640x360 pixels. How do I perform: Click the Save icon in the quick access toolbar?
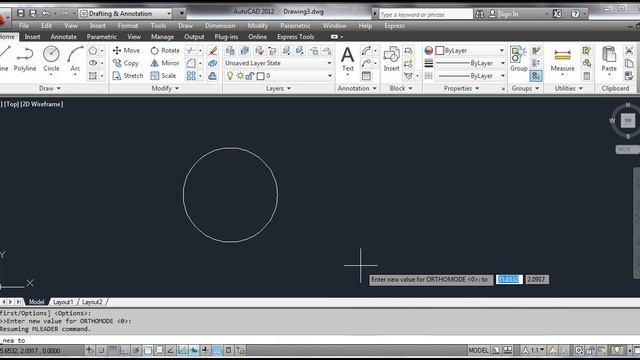pos(20,13)
